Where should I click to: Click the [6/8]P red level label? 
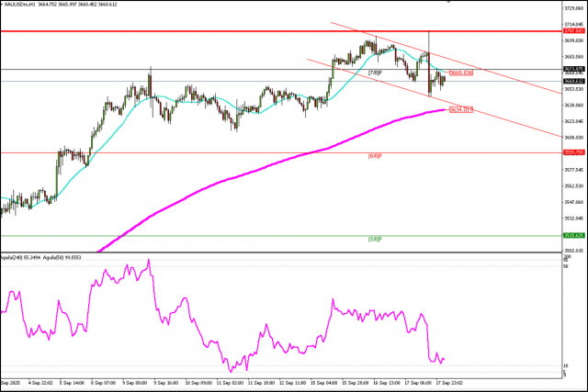(375, 156)
